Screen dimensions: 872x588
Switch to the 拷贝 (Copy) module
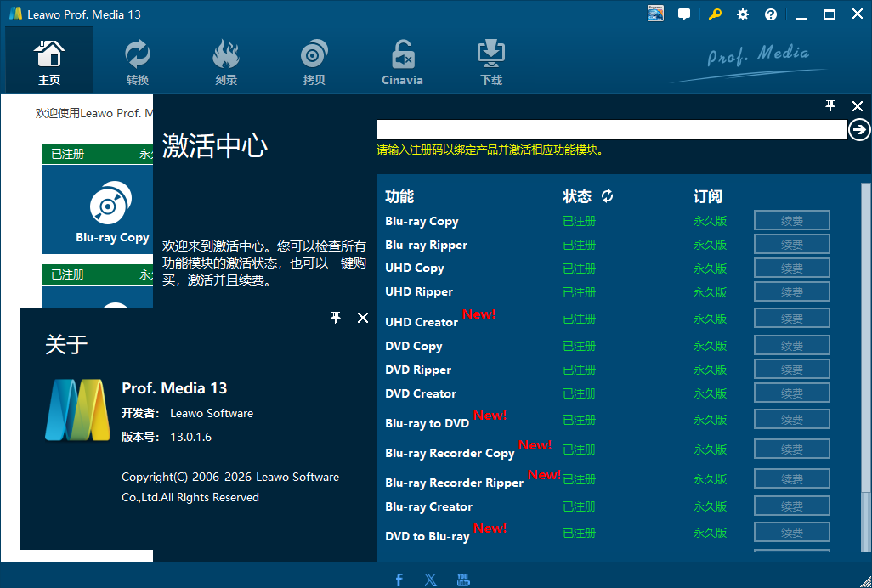(314, 62)
